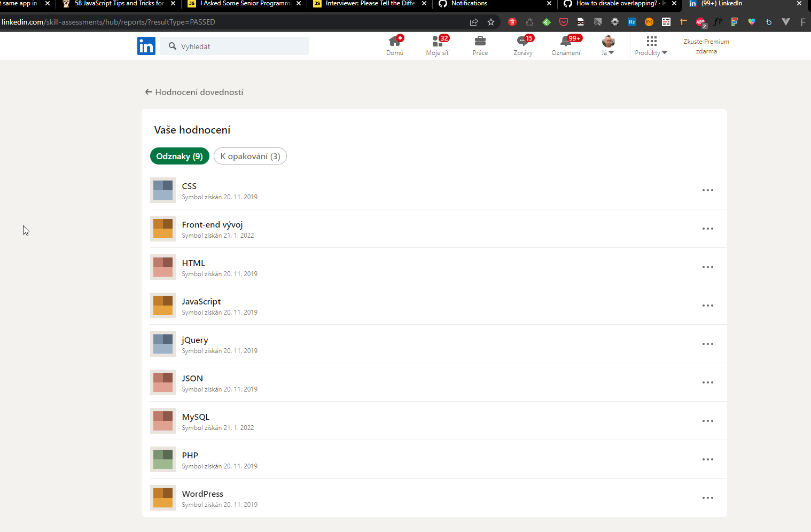Open the MySQL badge thumbnail
Image resolution: width=811 pixels, height=532 pixels.
[163, 421]
